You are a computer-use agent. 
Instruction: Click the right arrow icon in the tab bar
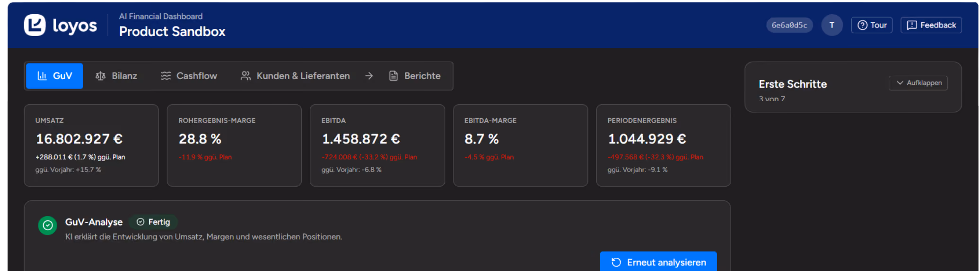pos(369,76)
